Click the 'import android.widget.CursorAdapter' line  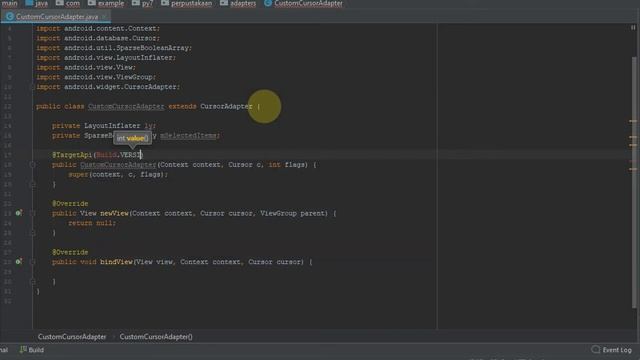108,87
